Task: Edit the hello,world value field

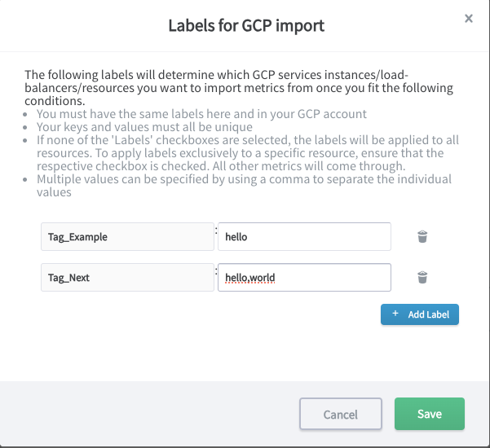Action: (x=304, y=278)
